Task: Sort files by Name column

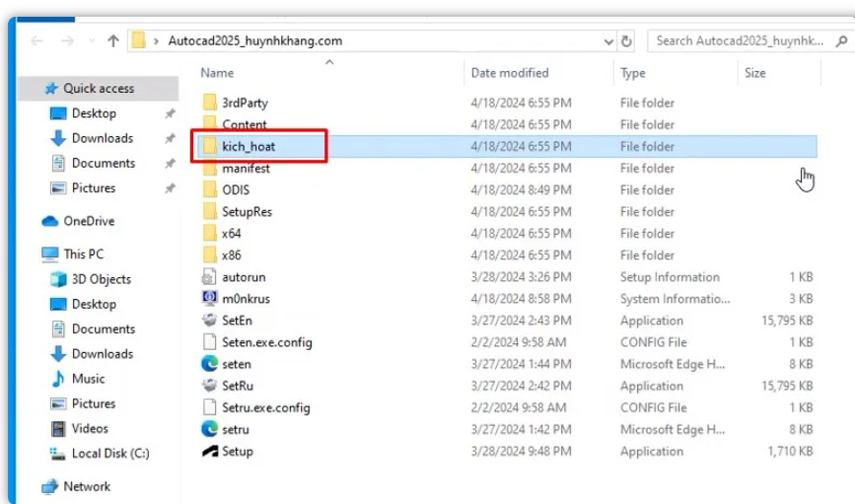Action: tap(218, 73)
